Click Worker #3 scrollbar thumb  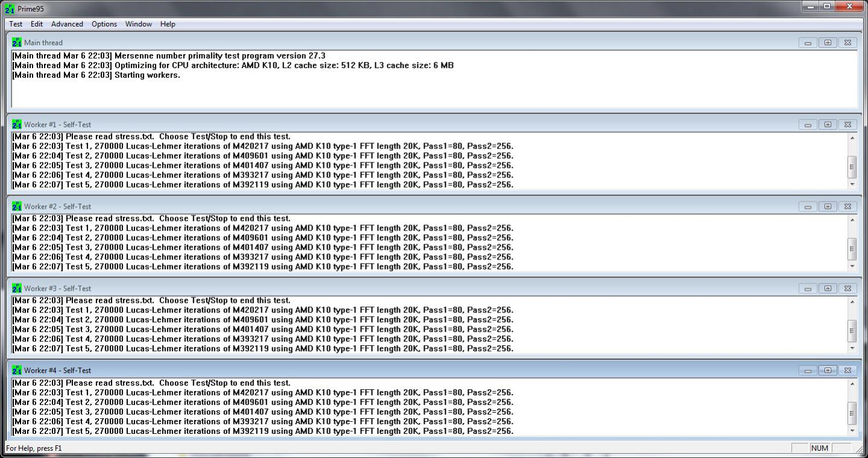pyautogui.click(x=852, y=330)
